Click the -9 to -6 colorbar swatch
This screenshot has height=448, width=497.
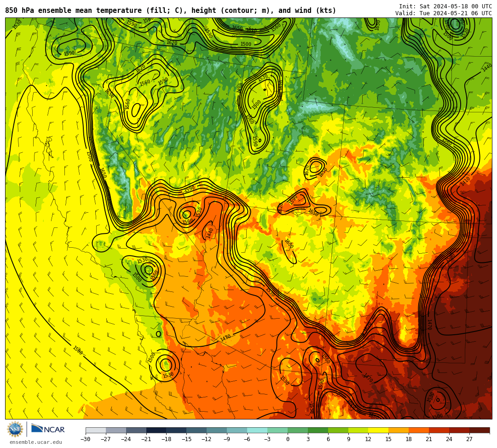point(237,430)
